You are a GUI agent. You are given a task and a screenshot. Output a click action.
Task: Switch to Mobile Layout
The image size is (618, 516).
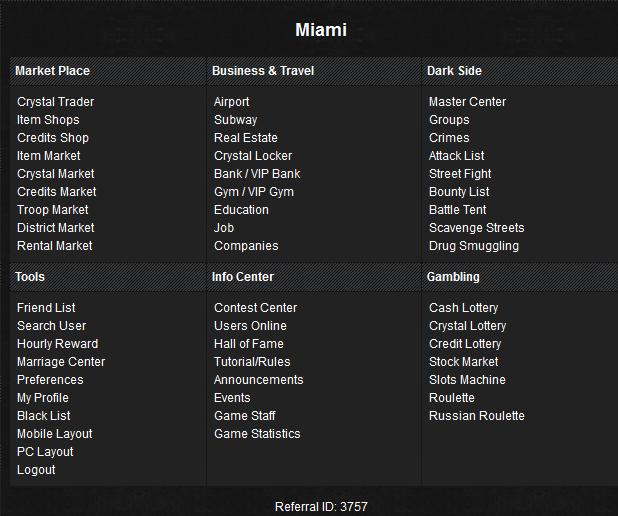click(55, 434)
